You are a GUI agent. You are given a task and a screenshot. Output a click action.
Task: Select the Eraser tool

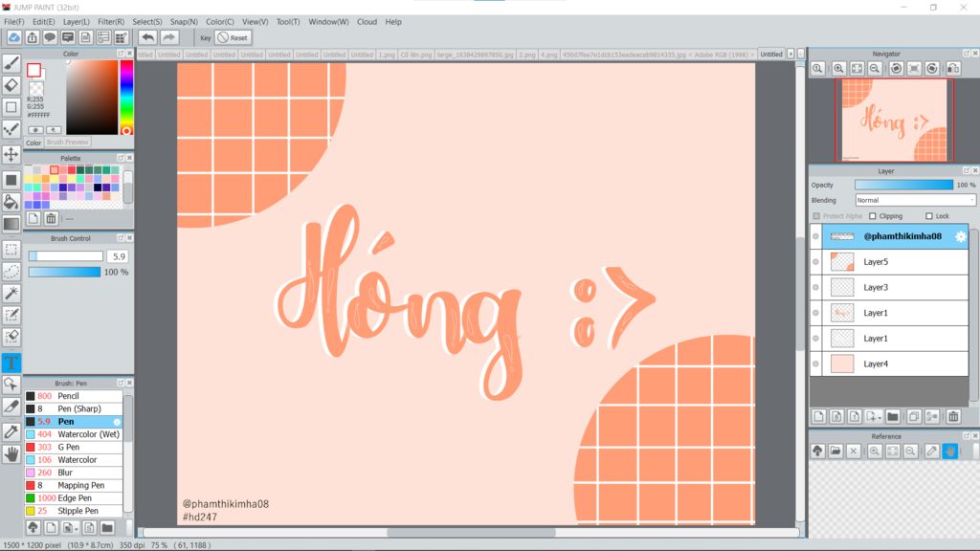pos(11,85)
